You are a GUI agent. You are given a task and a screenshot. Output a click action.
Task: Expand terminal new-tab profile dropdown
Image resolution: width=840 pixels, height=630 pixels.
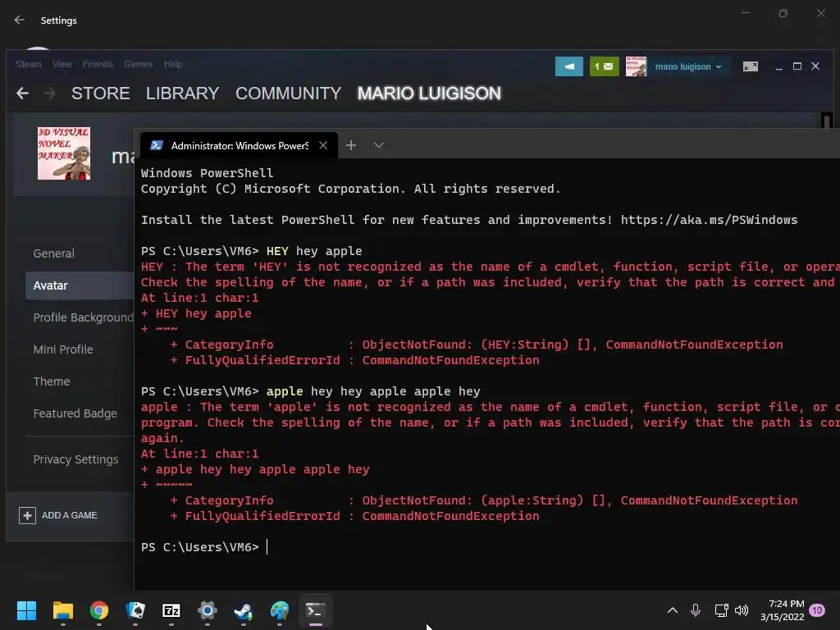[x=379, y=145]
